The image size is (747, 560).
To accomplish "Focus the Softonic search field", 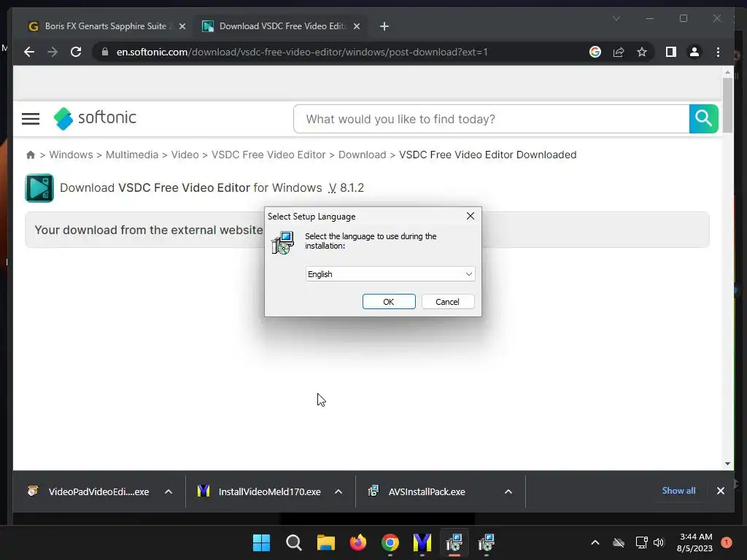I will pyautogui.click(x=491, y=119).
